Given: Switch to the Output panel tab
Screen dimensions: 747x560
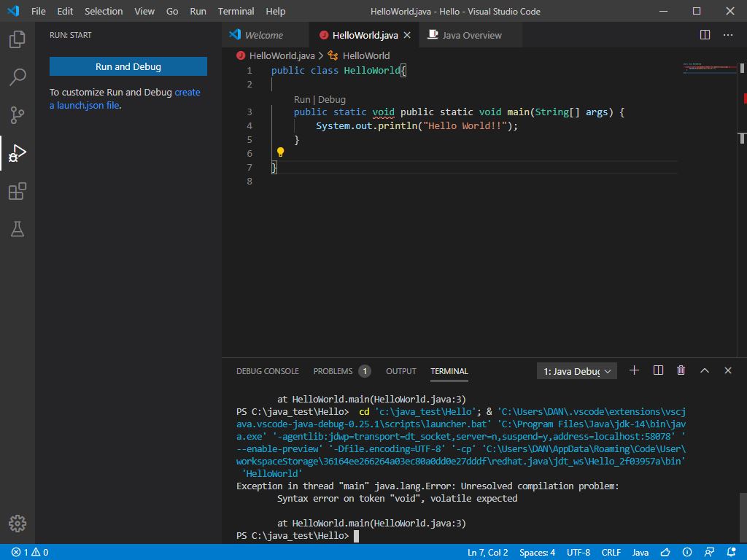Looking at the screenshot, I should [400, 371].
